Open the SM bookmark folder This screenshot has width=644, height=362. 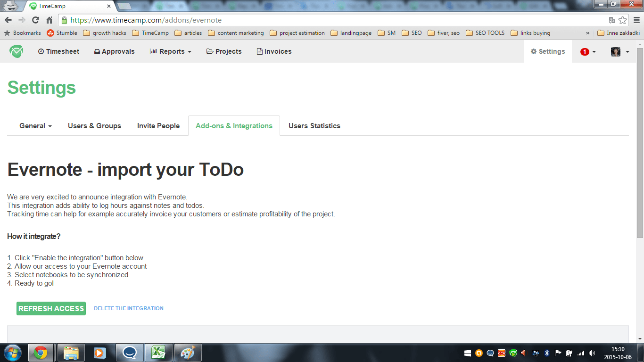387,33
